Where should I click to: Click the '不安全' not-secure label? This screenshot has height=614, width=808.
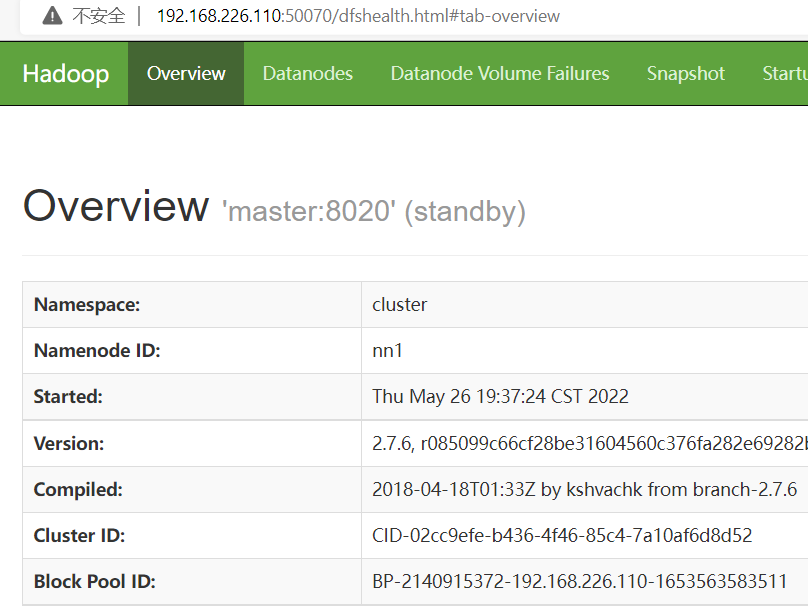[x=98, y=16]
